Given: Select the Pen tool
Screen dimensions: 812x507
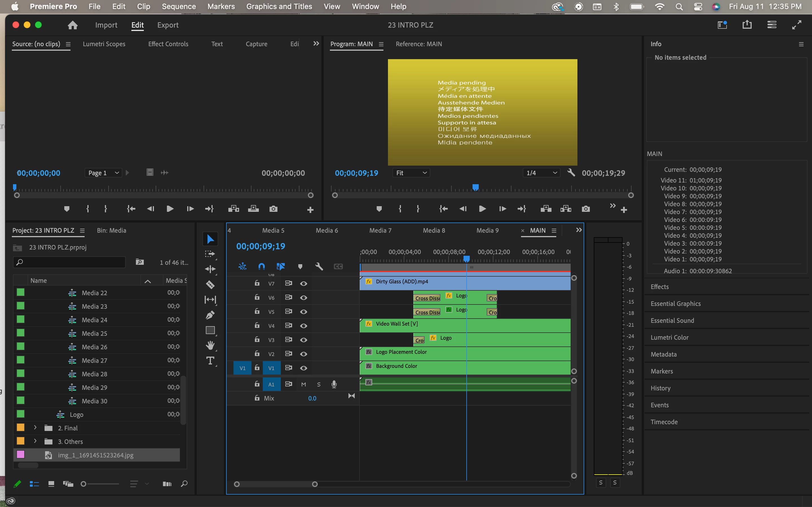Looking at the screenshot, I should 210,315.
